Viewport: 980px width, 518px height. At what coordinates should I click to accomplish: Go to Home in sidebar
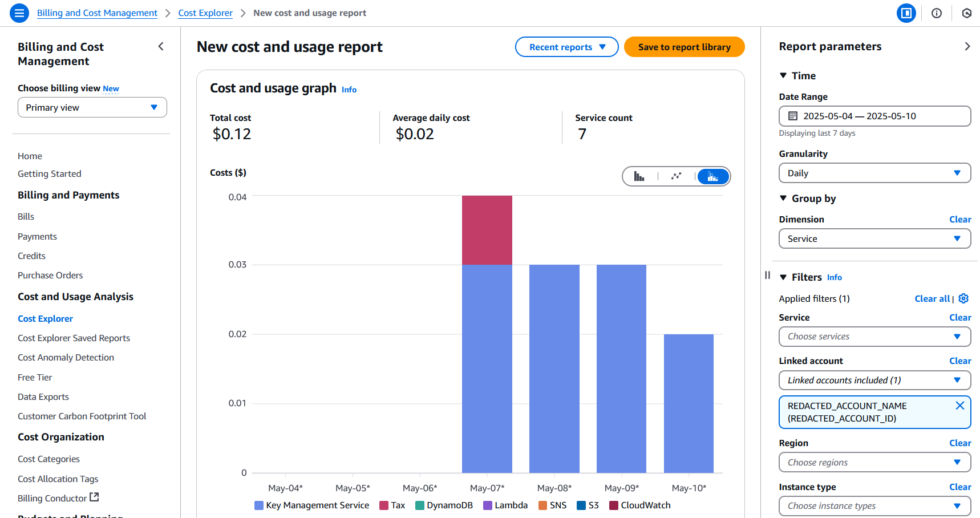pos(30,156)
